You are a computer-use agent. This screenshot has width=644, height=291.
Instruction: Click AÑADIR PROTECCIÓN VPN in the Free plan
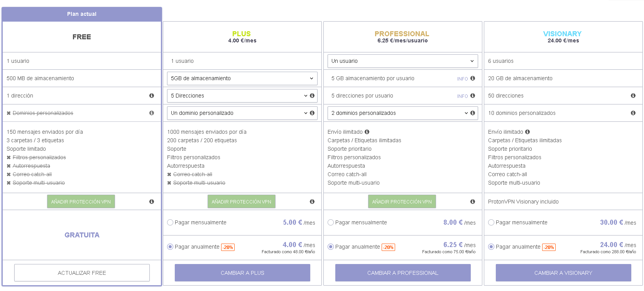[x=81, y=202]
